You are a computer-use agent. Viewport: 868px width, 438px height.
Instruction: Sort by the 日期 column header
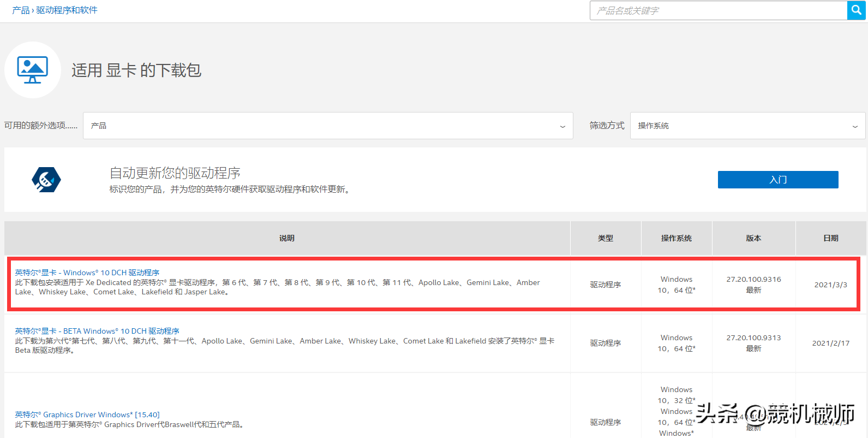tap(831, 238)
